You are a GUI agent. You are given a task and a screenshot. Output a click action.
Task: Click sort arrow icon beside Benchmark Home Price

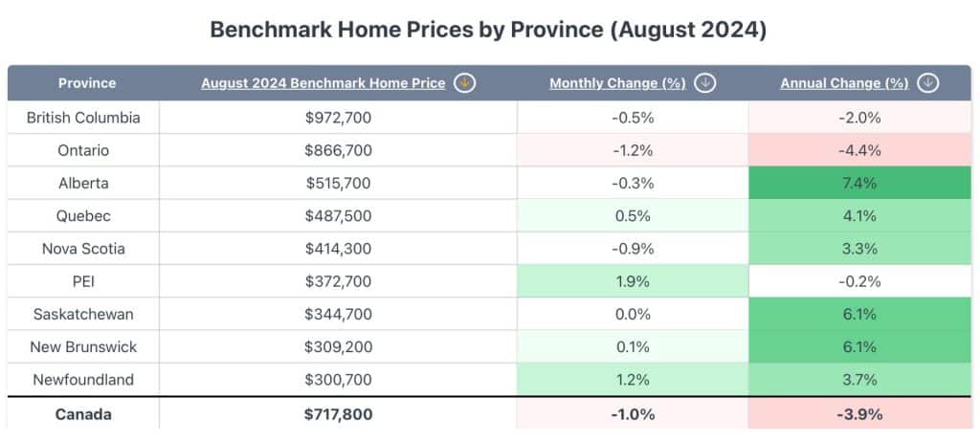[x=464, y=83]
